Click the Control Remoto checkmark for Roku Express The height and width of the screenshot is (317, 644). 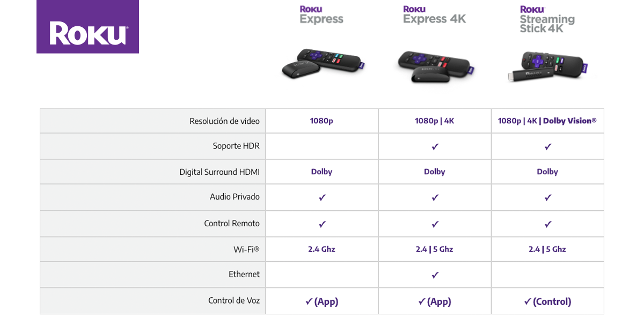[322, 224]
